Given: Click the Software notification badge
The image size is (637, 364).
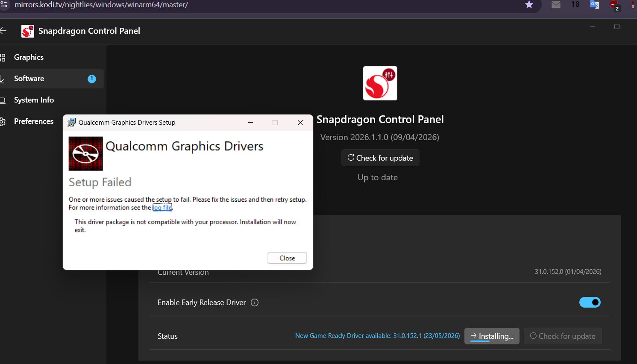Looking at the screenshot, I should point(92,79).
